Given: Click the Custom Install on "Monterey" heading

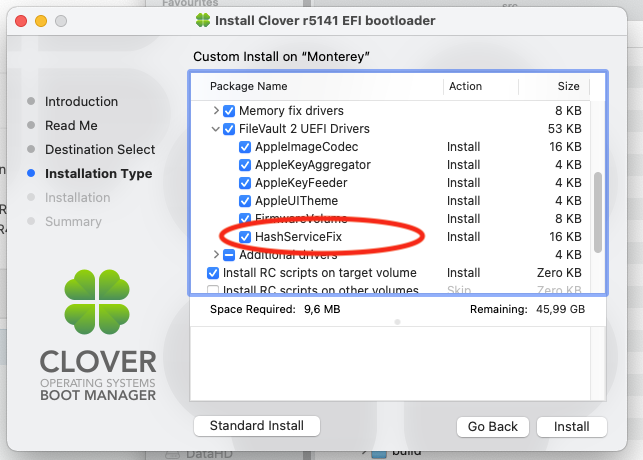Looking at the screenshot, I should [281, 56].
